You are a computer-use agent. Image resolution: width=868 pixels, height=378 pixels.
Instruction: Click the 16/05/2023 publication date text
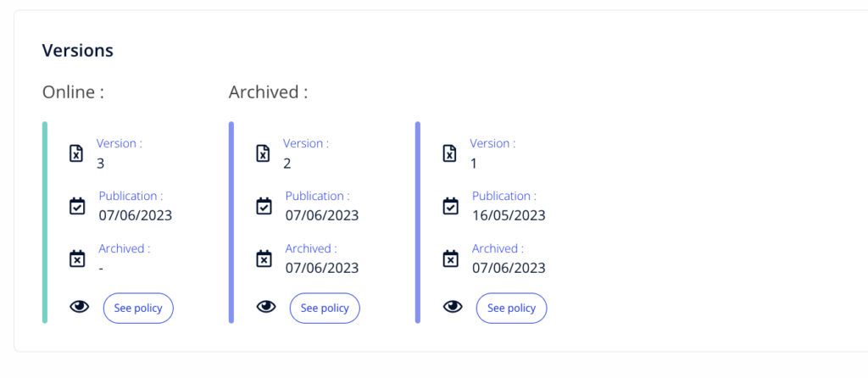point(509,215)
